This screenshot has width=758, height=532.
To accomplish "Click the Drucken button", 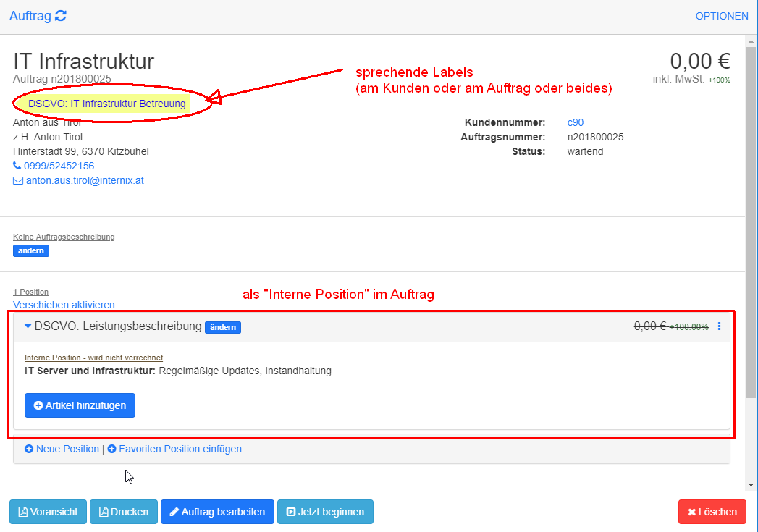I will tap(123, 512).
